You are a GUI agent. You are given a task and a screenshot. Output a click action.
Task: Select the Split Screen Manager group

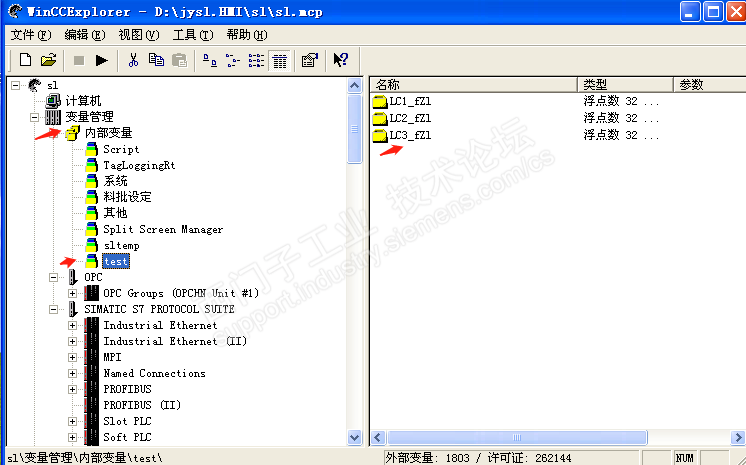click(163, 229)
